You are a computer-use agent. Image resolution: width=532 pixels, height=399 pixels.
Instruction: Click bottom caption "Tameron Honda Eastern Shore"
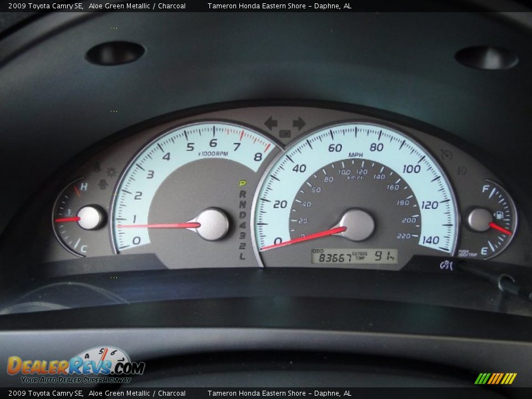coord(257,393)
